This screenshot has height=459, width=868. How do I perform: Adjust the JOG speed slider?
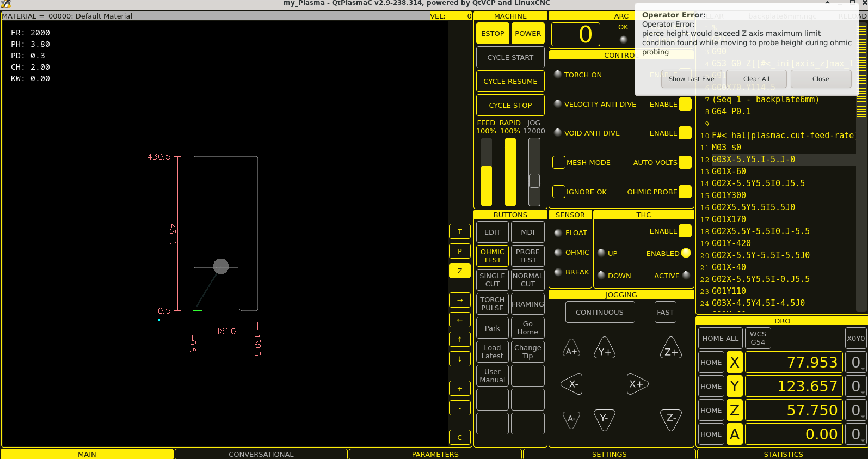coord(534,172)
